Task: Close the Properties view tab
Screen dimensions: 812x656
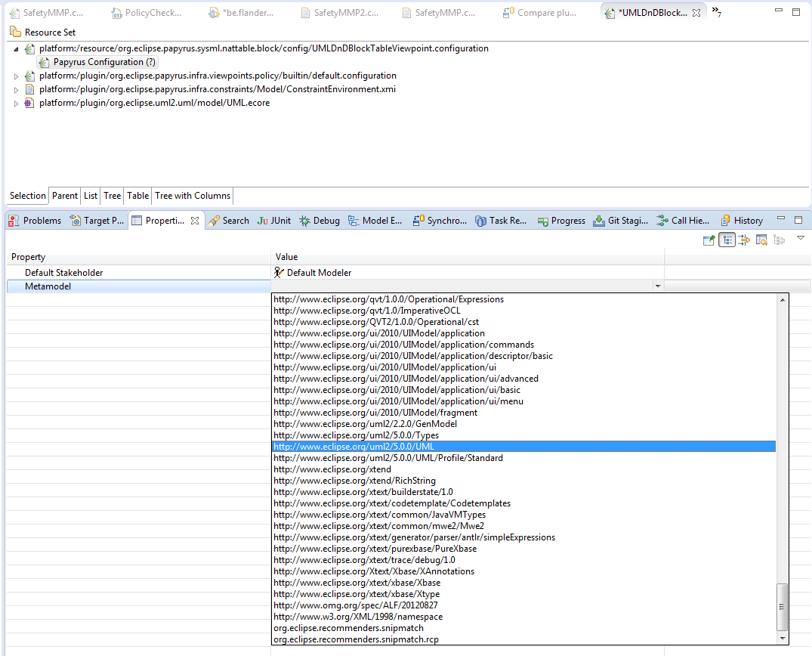Action: [195, 221]
